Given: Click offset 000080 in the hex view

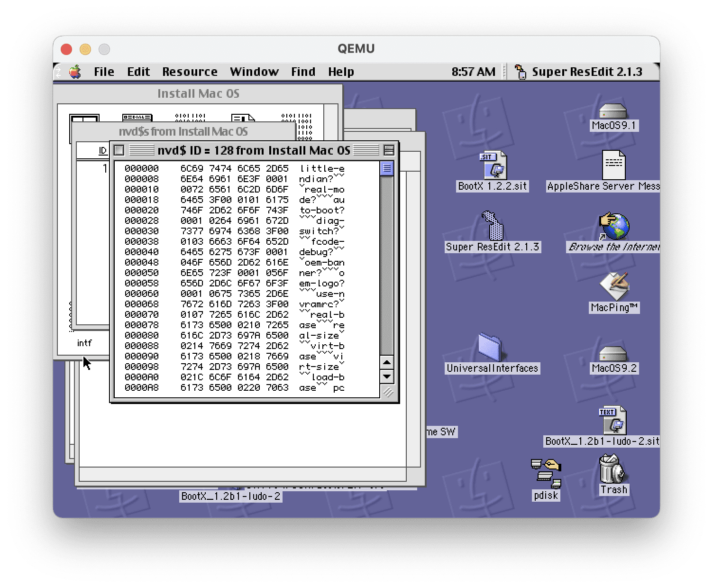Looking at the screenshot, I should (x=141, y=335).
